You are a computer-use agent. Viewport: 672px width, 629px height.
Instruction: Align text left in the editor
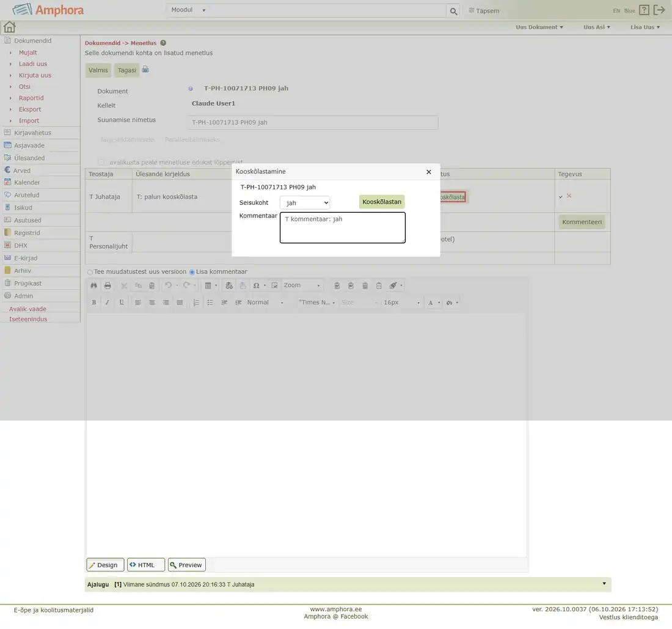(138, 303)
